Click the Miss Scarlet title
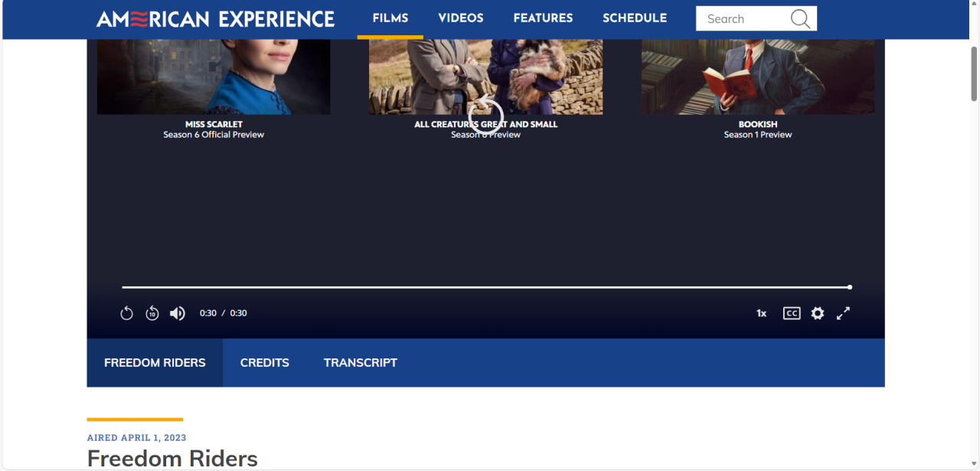 tap(214, 124)
